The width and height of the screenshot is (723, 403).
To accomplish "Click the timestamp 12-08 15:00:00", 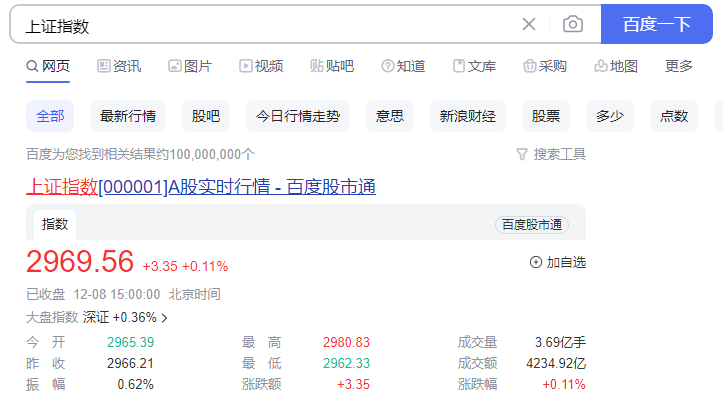I will (x=117, y=294).
